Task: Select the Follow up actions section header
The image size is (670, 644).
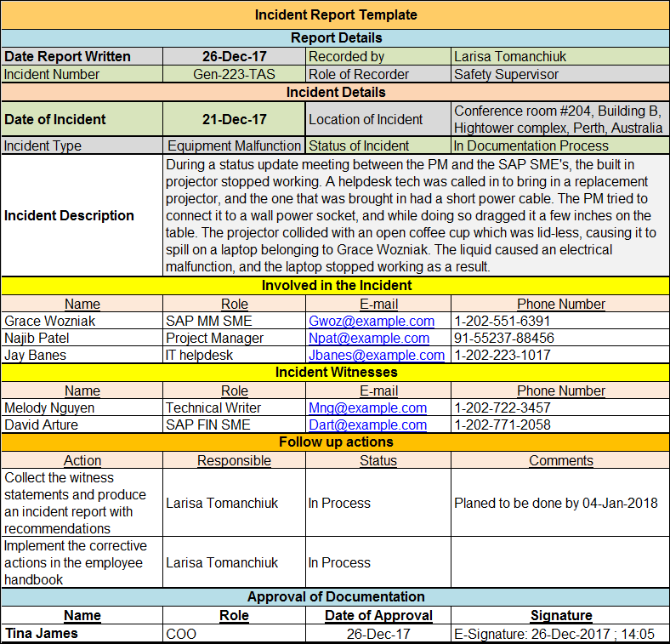Action: (x=335, y=442)
